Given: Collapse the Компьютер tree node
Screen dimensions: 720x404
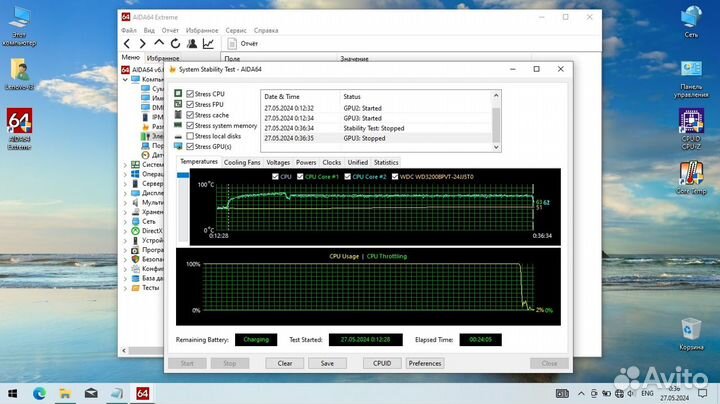Looking at the screenshot, I should (125, 79).
